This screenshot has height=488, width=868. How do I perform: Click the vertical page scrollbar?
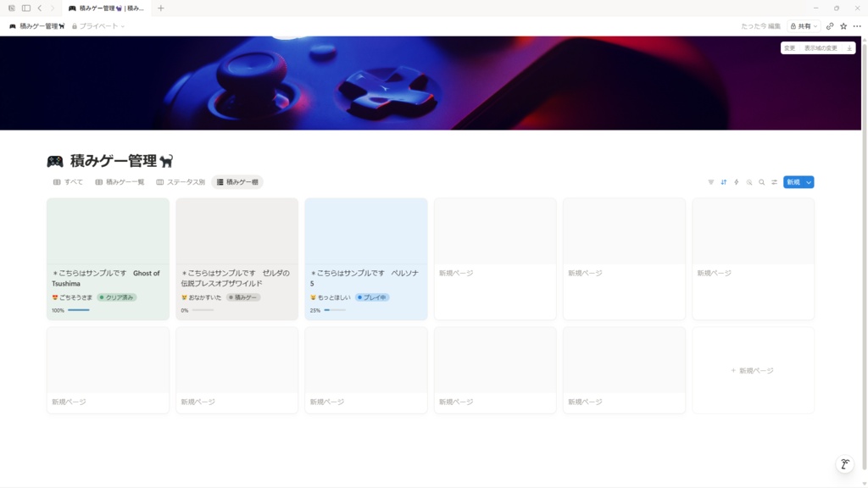pyautogui.click(x=864, y=258)
